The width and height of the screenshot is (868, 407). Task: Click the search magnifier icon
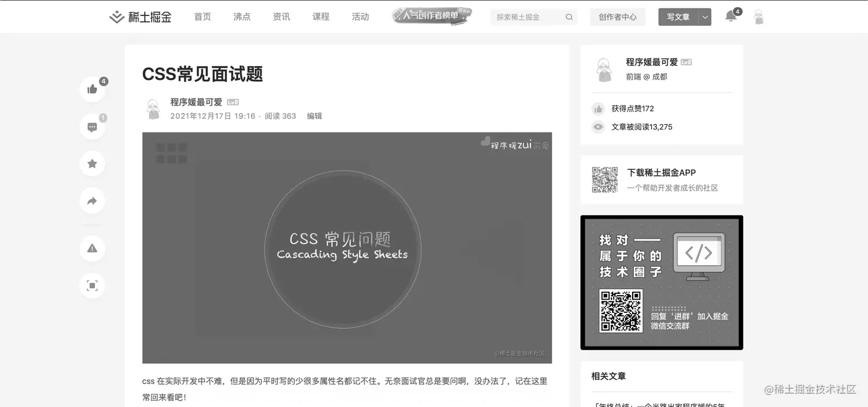(x=569, y=17)
